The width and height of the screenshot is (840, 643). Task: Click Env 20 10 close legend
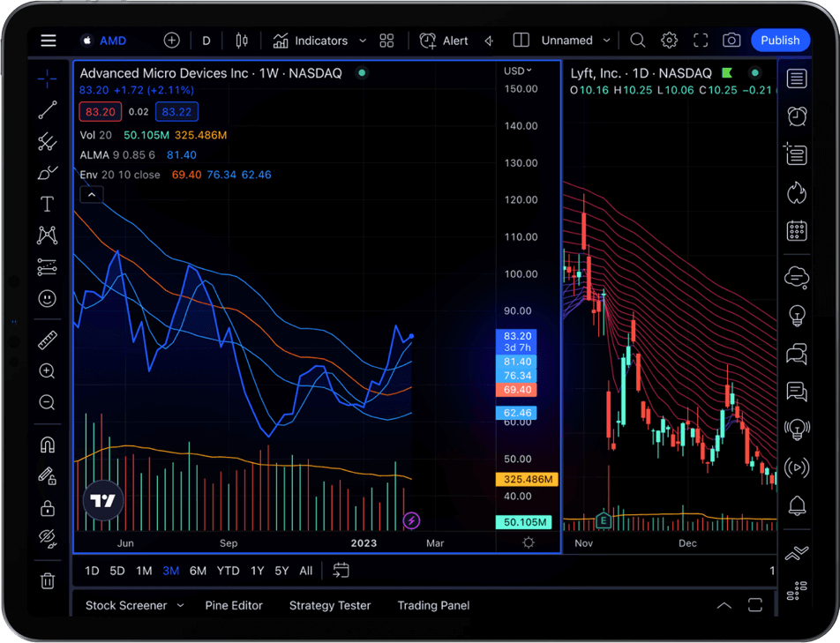[120, 175]
